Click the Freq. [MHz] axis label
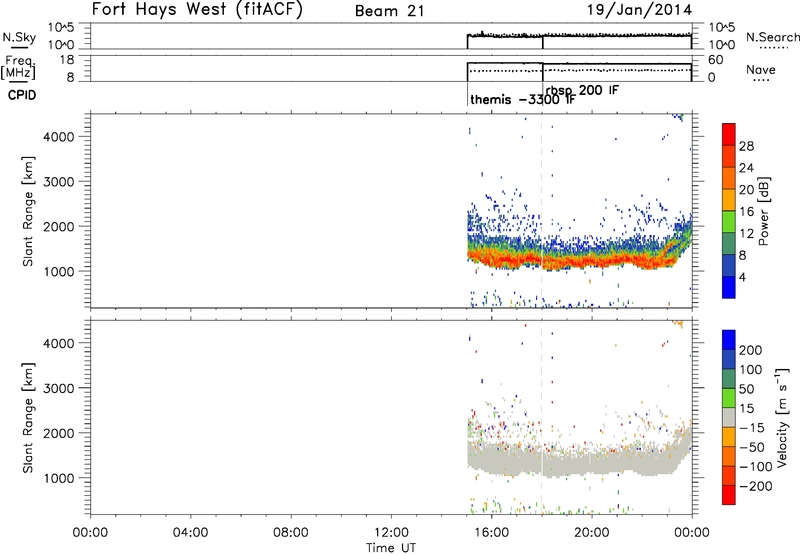Screen dimensions: 800x554 click(x=19, y=68)
